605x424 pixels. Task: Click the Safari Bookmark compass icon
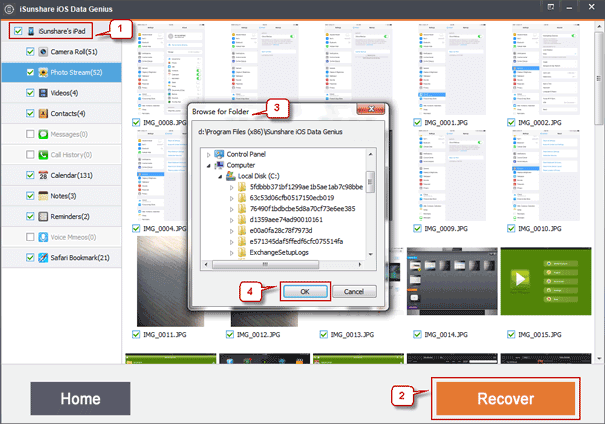tap(43, 258)
